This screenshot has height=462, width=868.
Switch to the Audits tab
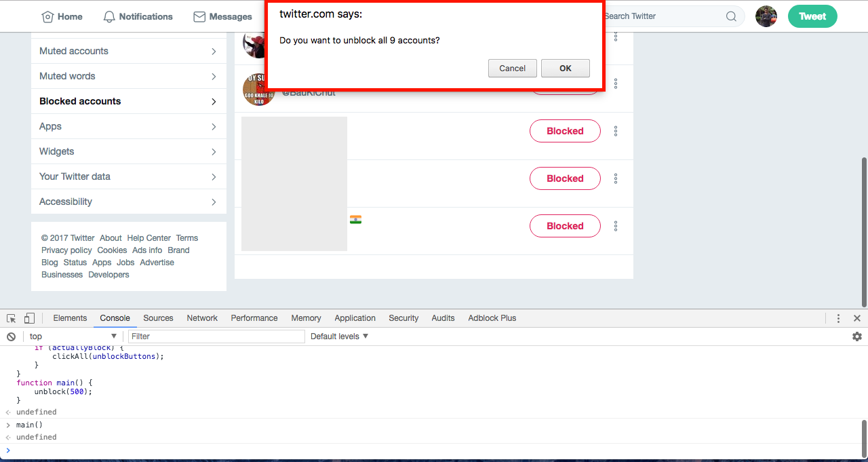click(x=443, y=318)
